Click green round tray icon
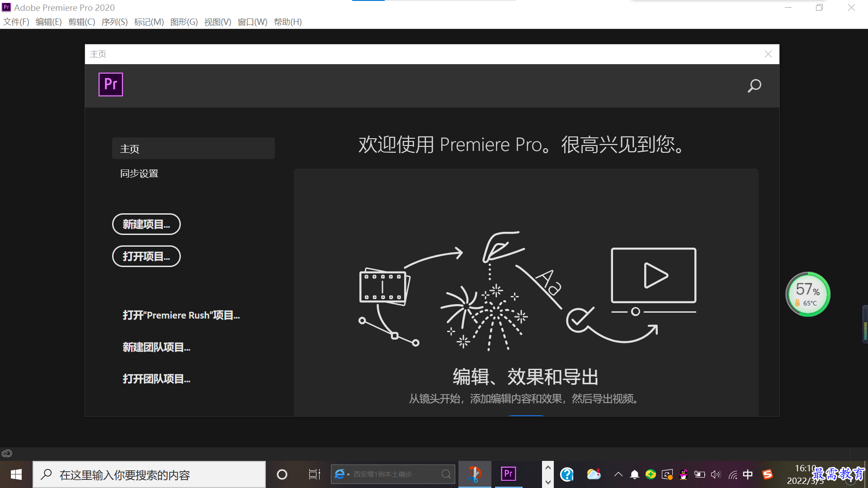Viewport: 868px width, 488px height. pos(651,474)
